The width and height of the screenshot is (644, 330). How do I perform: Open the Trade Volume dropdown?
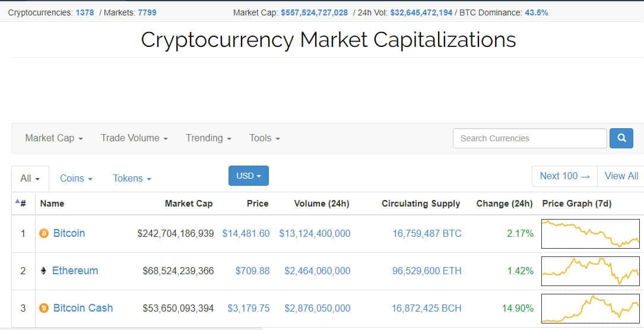pos(134,138)
